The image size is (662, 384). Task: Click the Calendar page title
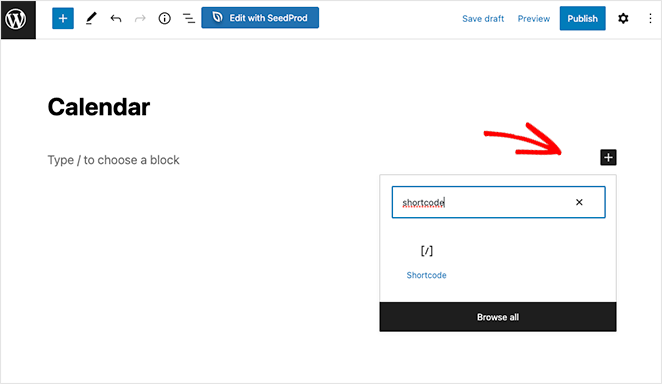tap(99, 107)
